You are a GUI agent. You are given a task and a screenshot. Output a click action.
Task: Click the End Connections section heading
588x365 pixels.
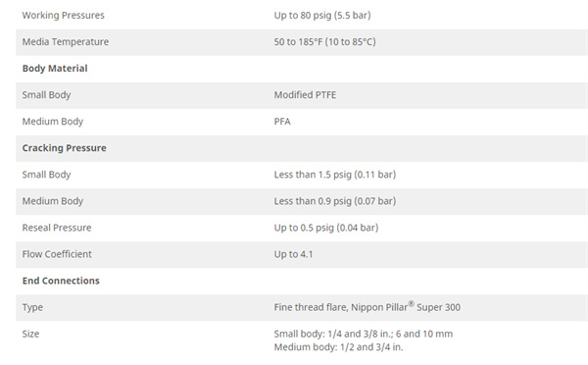(x=61, y=281)
